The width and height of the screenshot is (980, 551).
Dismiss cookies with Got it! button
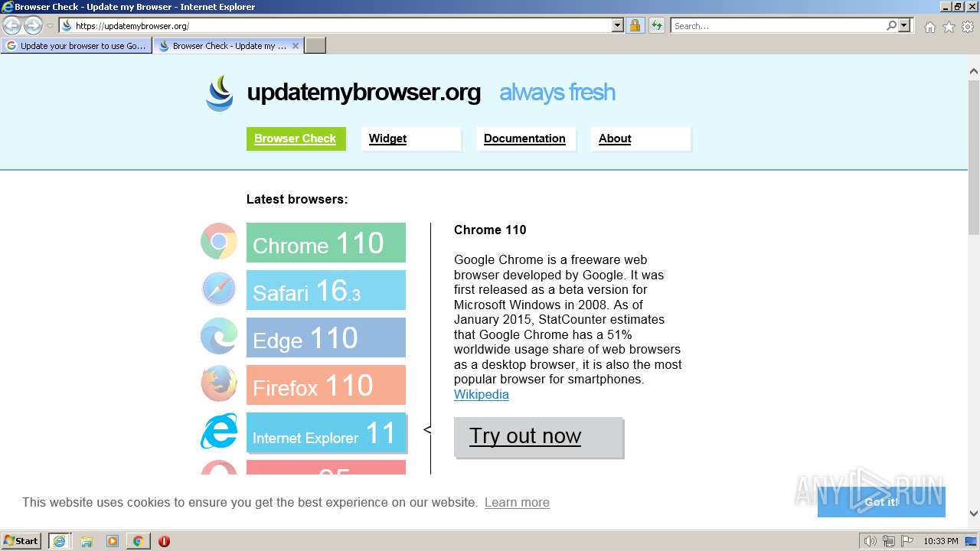click(881, 502)
